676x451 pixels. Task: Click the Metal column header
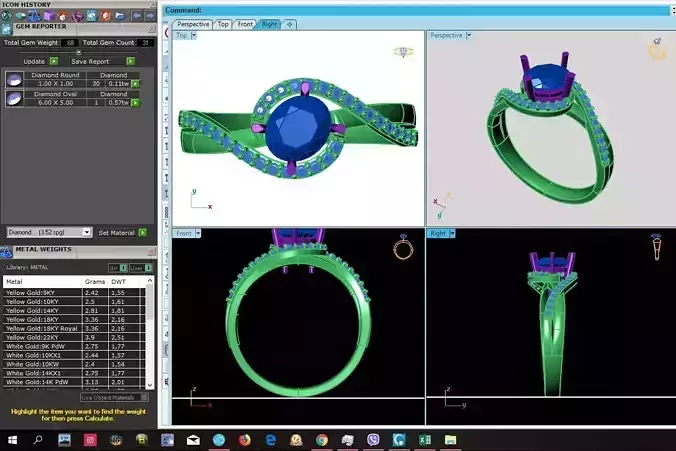tap(42, 282)
